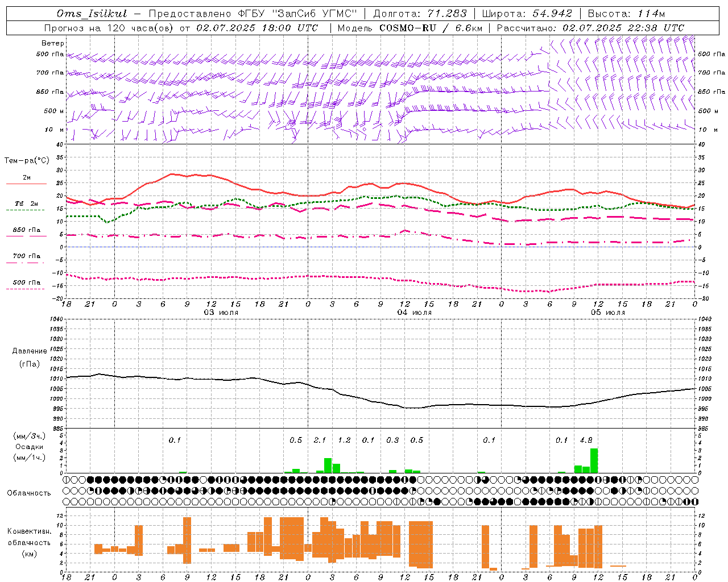Select the Долгота: 71.283 value
728x582 pixels.
[420, 14]
